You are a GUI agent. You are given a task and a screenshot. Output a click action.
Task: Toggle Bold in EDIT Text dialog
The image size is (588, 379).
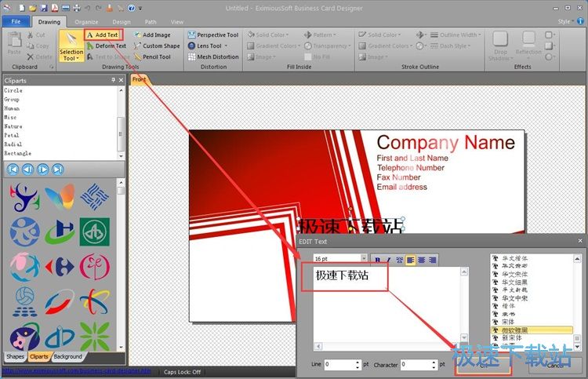[378, 260]
